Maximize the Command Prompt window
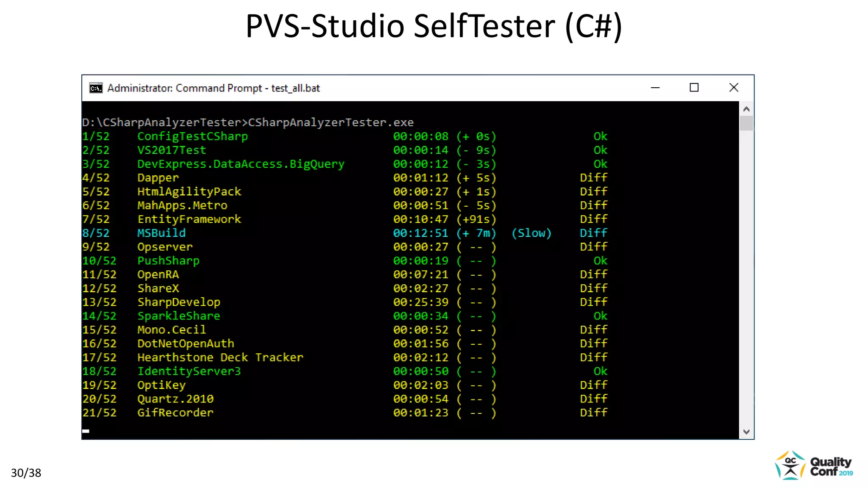The image size is (868, 488). (x=694, y=88)
